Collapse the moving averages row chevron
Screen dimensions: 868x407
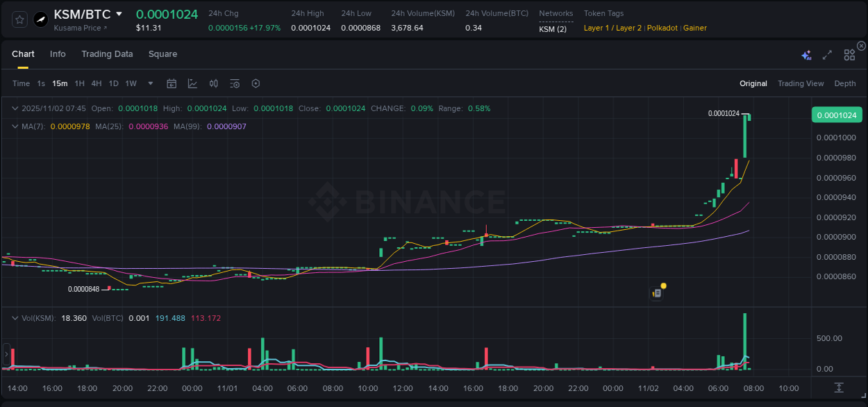click(15, 126)
